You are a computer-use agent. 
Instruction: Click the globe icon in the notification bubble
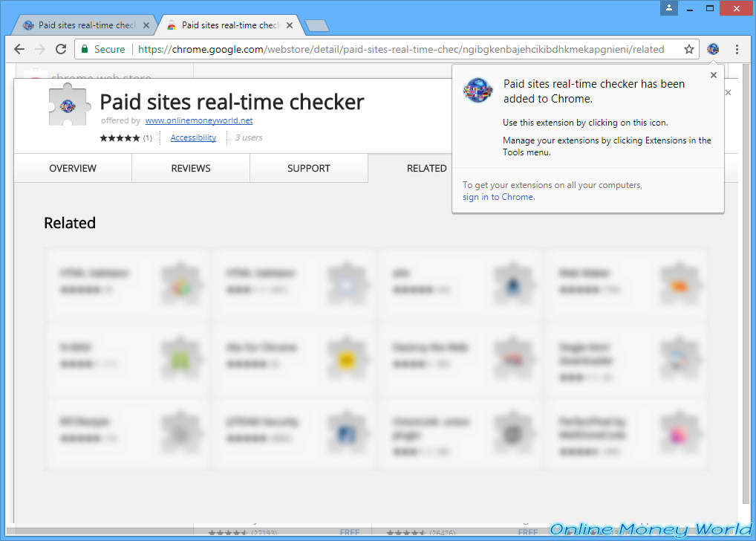pos(478,90)
